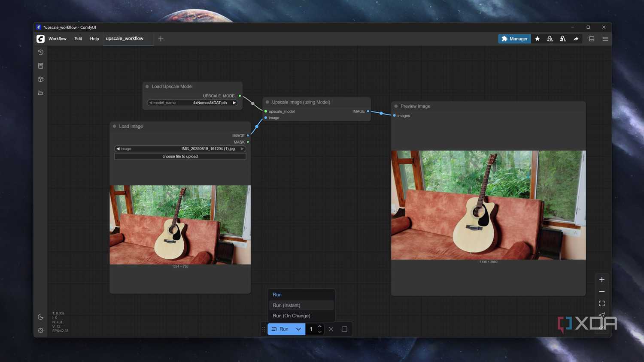Open the workflows folder sidebar icon

(x=40, y=93)
